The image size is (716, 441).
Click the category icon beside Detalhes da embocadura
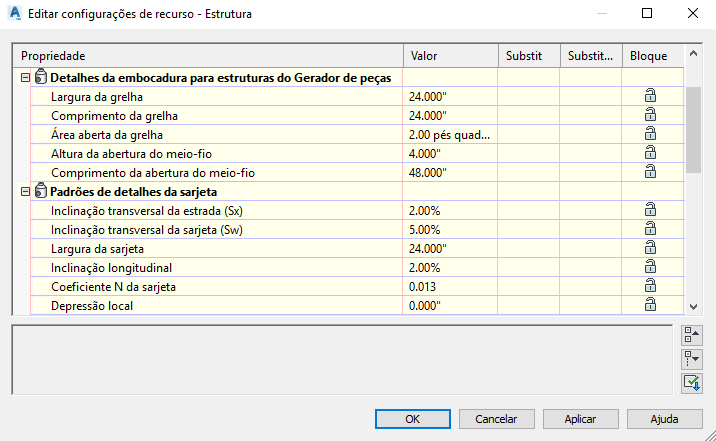pos(41,77)
